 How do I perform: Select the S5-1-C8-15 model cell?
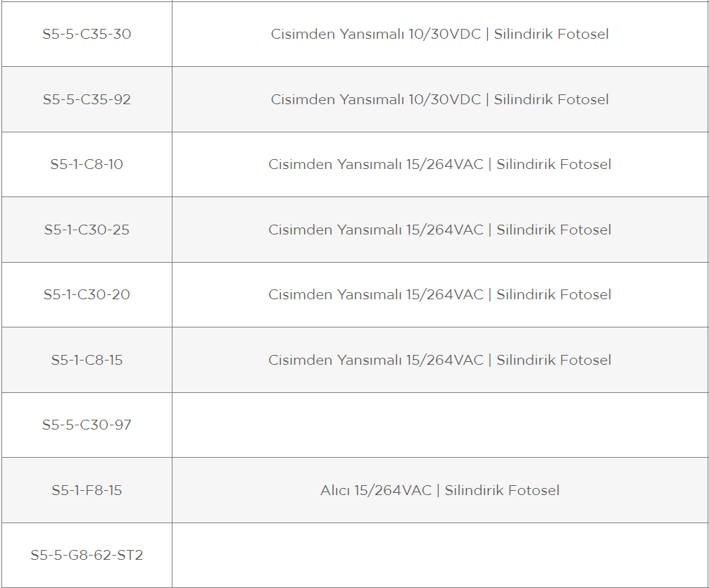click(87, 360)
